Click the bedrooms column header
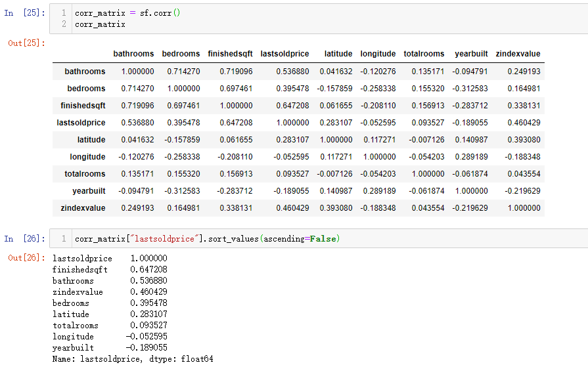The image size is (588, 365). pos(181,54)
